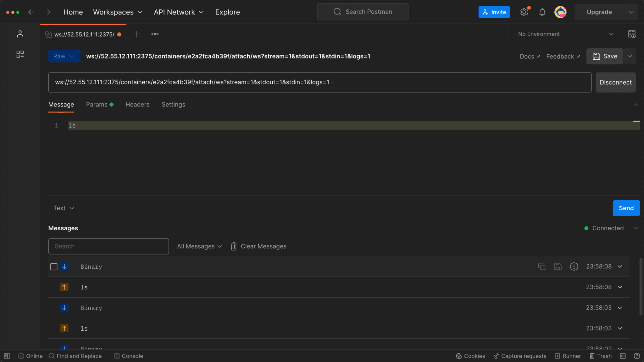Expand the 23:58:08 Binary message
Screen dimensions: 644x362
tap(620, 266)
